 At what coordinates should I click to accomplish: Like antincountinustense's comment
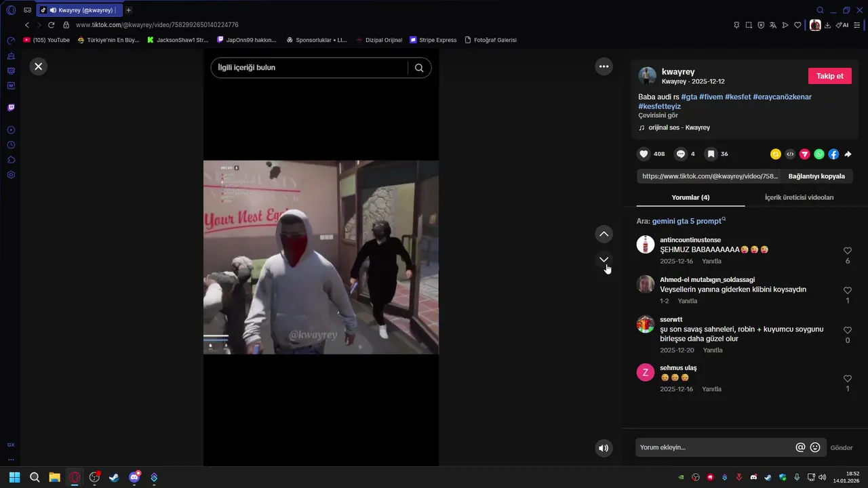[x=848, y=251]
